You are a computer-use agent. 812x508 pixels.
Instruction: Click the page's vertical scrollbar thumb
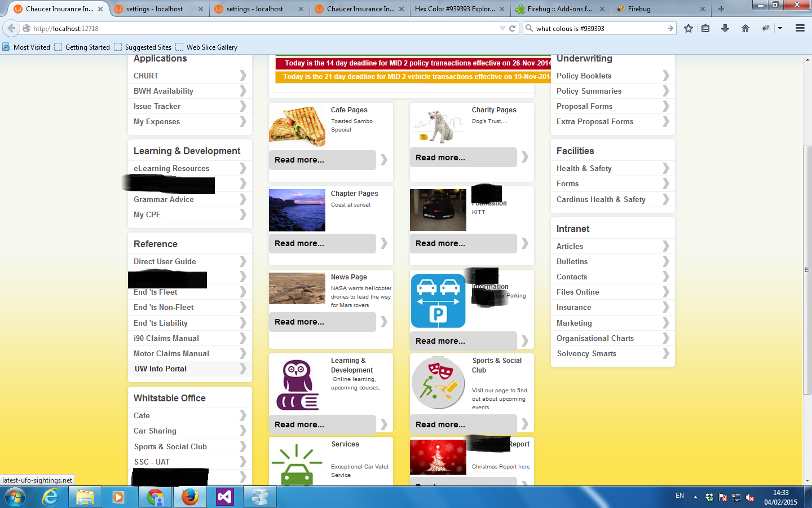coord(807,270)
